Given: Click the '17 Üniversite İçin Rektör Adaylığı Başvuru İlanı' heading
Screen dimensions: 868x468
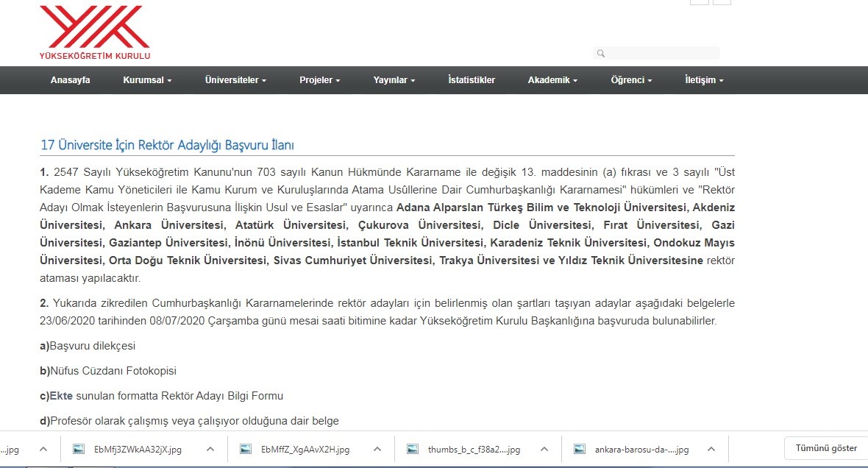Looking at the screenshot, I should click(x=167, y=145).
